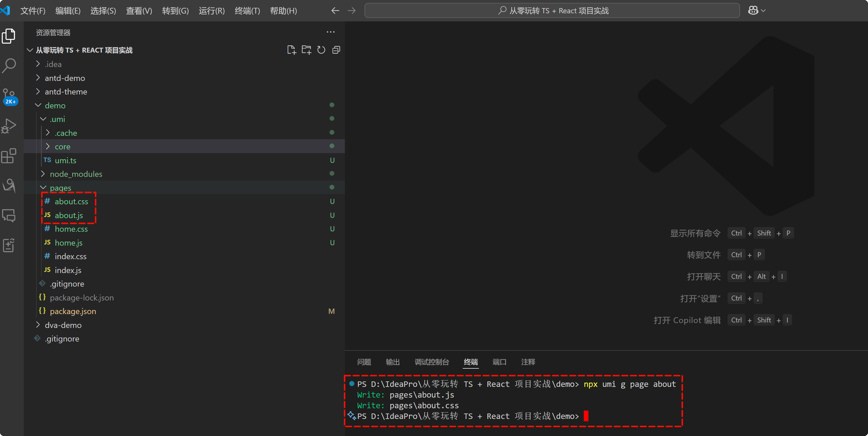Screen dimensions: 868x436
Task: Switch to the 输出 panel tab
Action: point(393,362)
